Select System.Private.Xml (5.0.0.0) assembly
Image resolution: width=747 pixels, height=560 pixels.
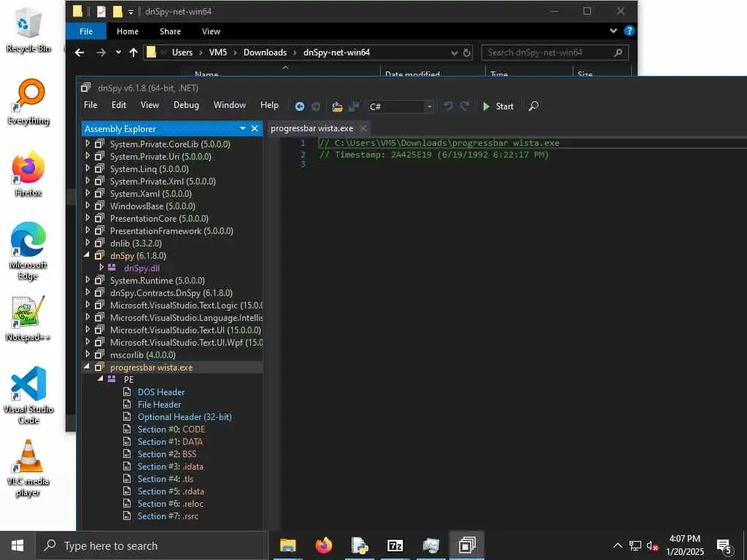tap(163, 182)
